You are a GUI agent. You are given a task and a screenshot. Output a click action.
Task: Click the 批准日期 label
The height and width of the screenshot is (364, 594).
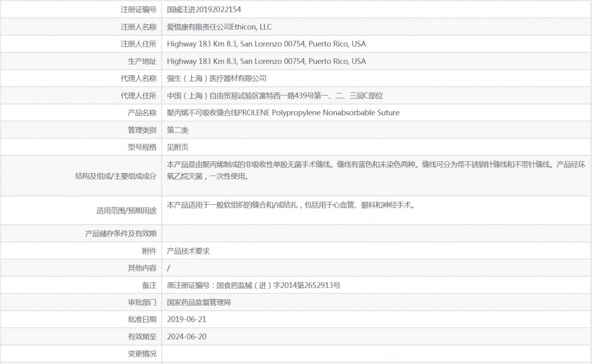coord(142,319)
